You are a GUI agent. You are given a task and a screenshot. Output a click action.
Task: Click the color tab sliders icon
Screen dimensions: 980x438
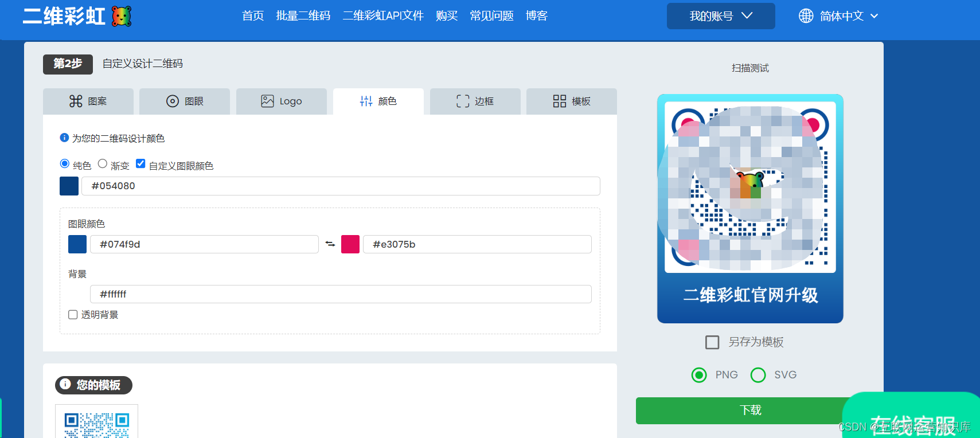click(x=366, y=101)
